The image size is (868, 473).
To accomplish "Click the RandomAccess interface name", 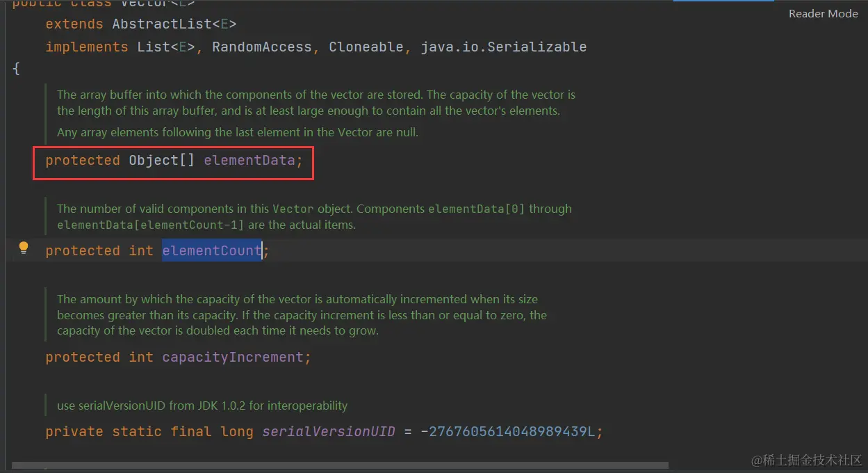I will [262, 47].
